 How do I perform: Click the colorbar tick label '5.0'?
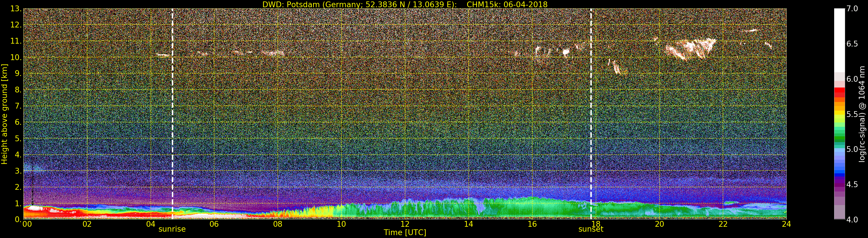(852, 149)
